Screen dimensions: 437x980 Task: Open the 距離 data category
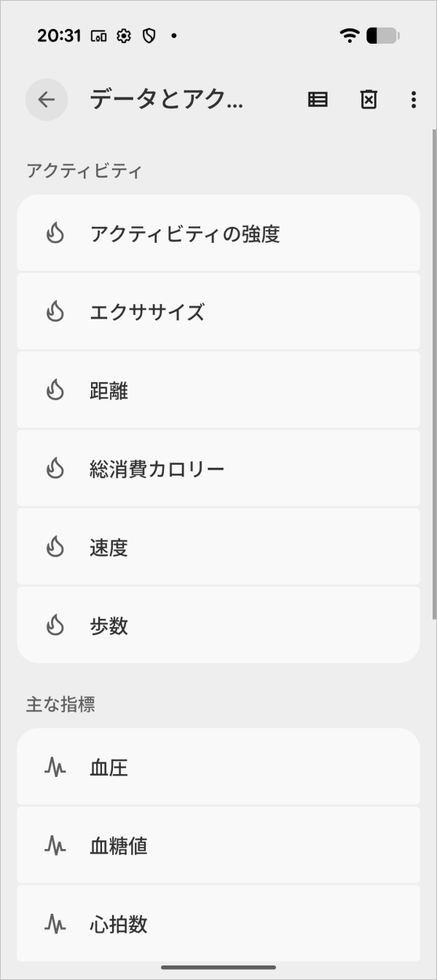click(x=219, y=391)
